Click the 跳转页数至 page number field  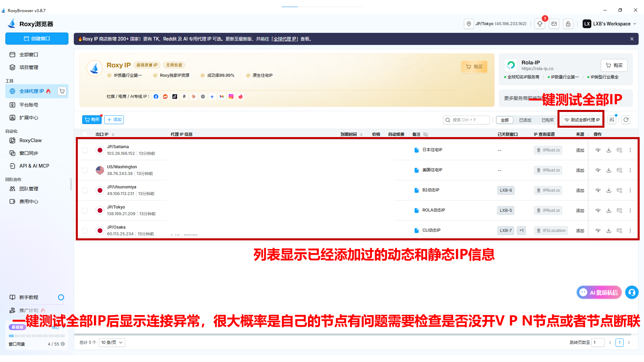tap(598, 343)
